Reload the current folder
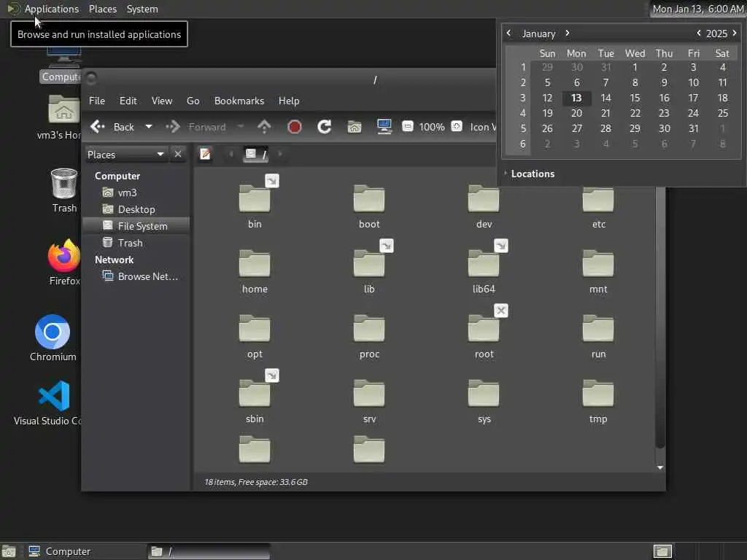 coord(325,127)
